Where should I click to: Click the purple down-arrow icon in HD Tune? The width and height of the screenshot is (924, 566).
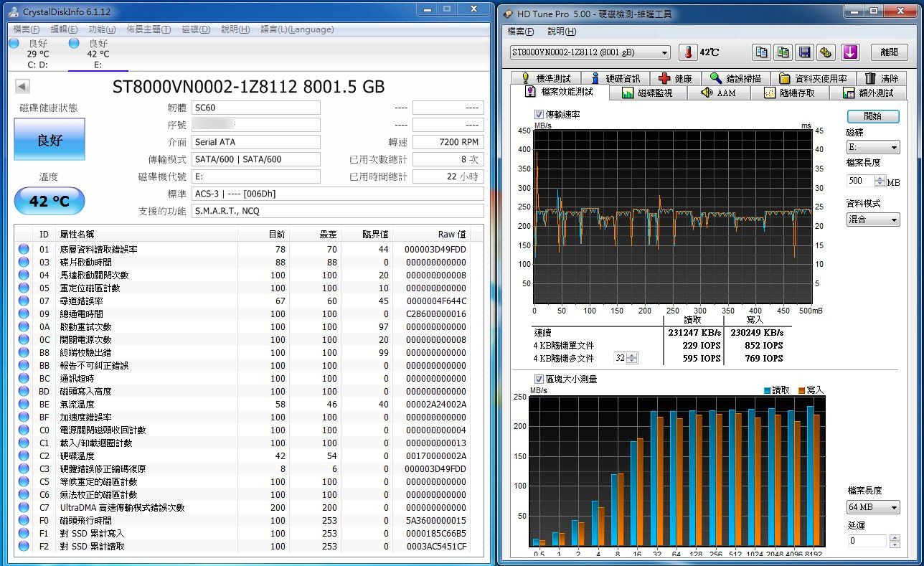[850, 52]
